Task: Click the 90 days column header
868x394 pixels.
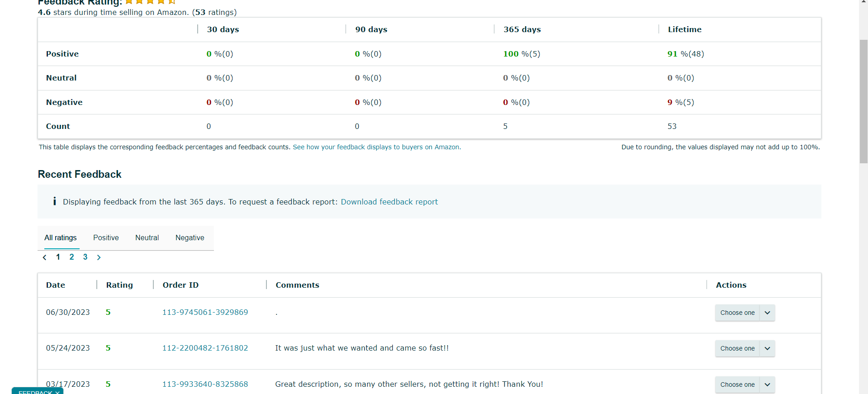Action: pos(371,29)
